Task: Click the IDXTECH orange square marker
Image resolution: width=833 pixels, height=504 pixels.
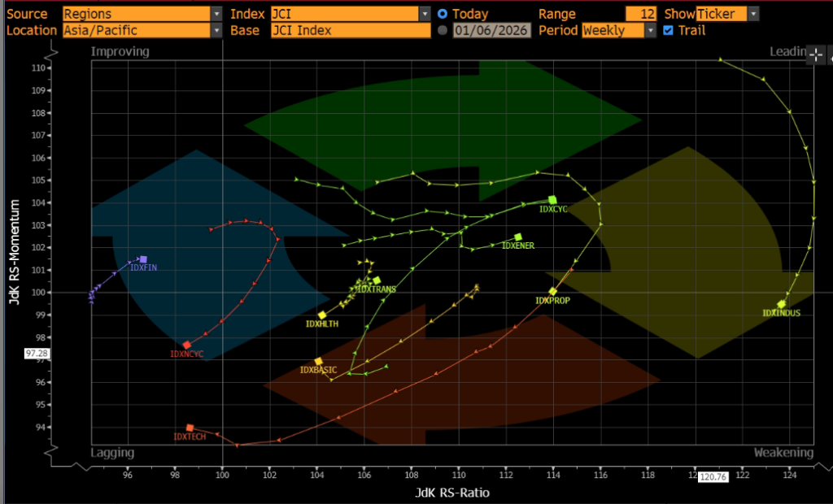Action: tap(190, 428)
